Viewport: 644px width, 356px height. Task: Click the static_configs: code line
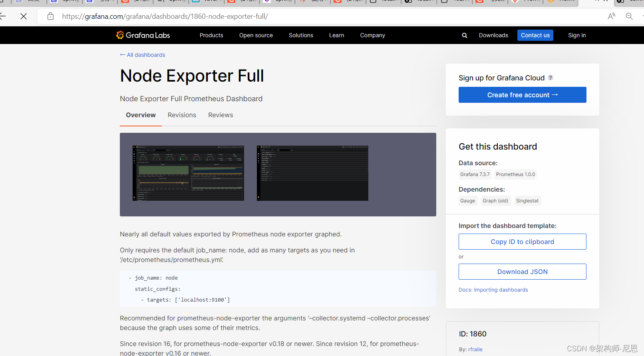[157, 289]
